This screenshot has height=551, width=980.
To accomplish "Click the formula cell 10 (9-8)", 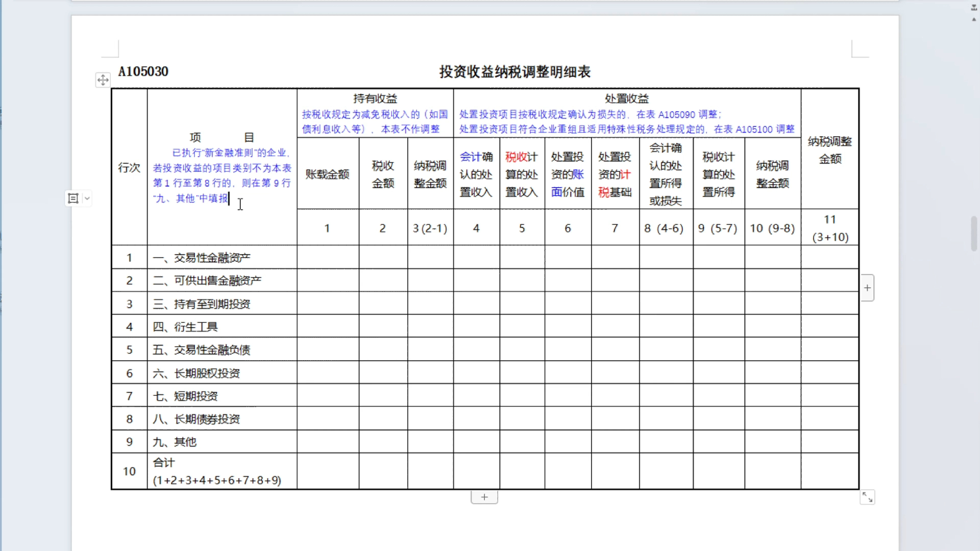I will click(772, 228).
